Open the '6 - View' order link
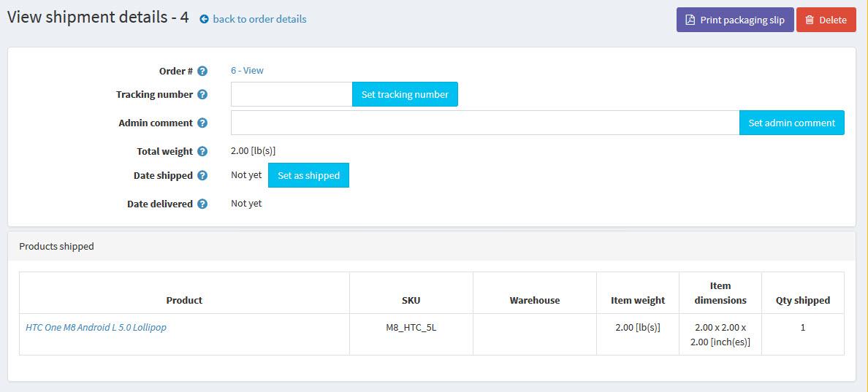The width and height of the screenshot is (868, 392). point(247,71)
